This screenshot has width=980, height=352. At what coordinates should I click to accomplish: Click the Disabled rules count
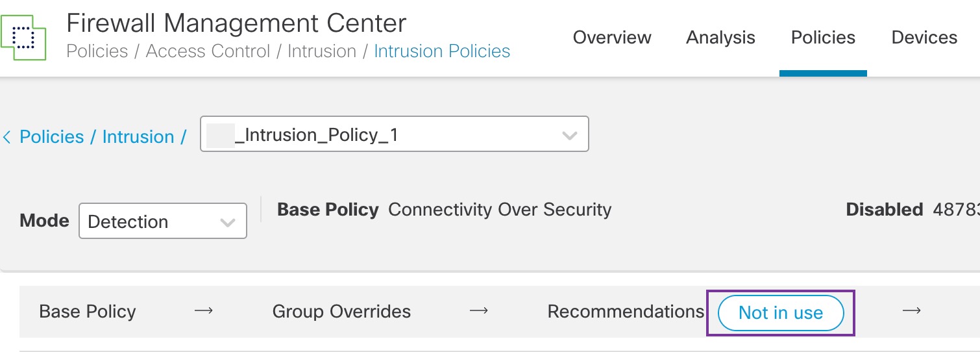954,210
